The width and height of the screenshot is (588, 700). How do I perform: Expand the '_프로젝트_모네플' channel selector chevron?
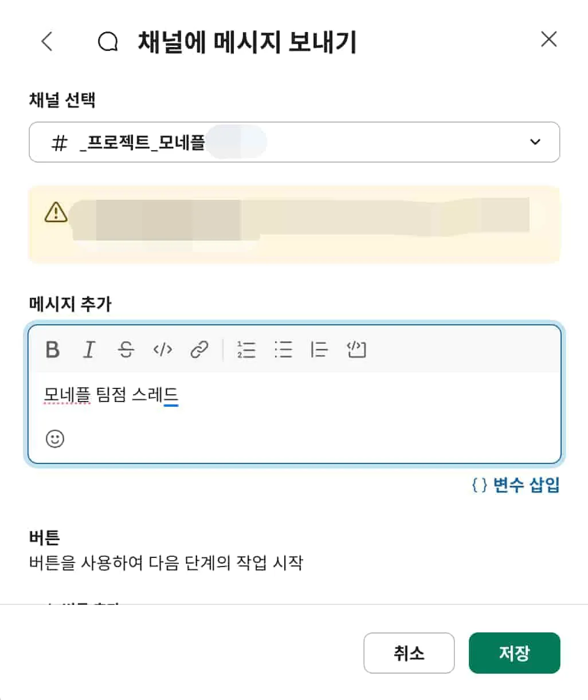tap(535, 141)
